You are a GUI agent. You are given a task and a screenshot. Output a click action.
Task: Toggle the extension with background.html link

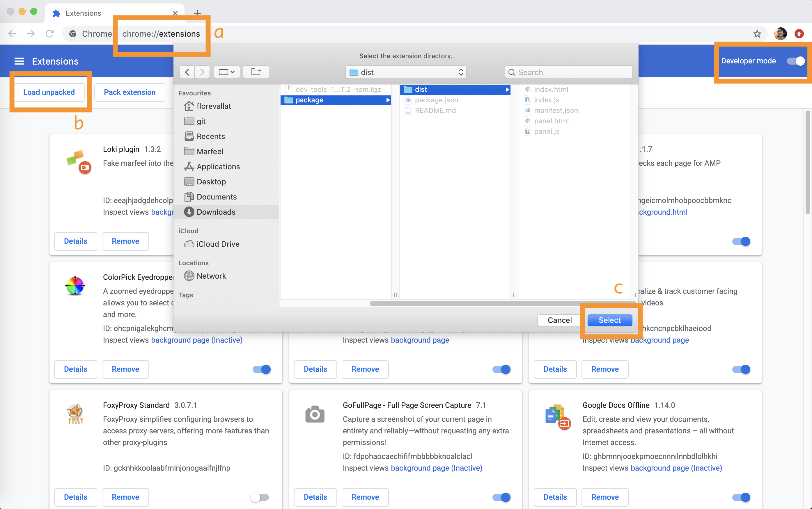click(x=741, y=241)
